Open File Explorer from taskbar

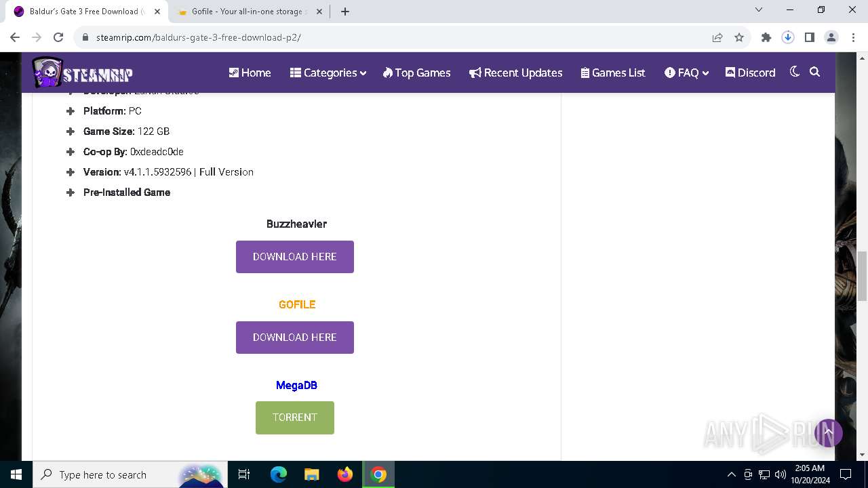click(x=312, y=474)
